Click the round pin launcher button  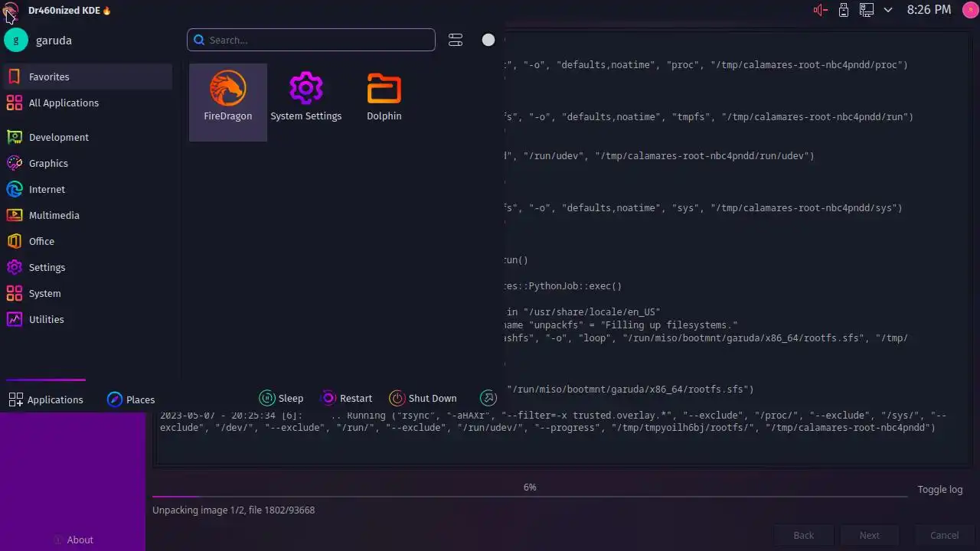pyautogui.click(x=488, y=40)
